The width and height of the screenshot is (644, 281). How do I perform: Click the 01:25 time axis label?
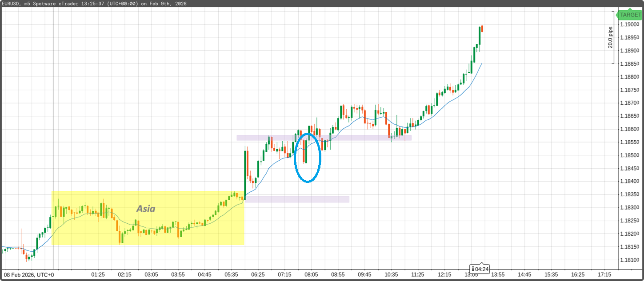(x=98, y=274)
